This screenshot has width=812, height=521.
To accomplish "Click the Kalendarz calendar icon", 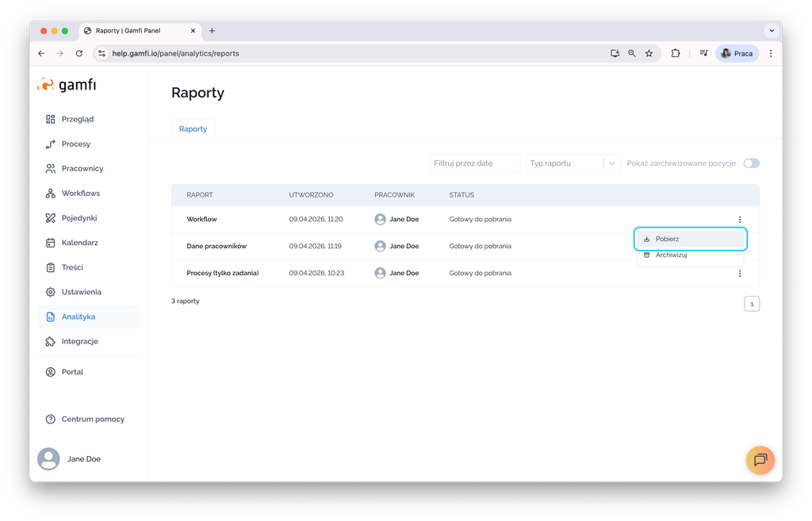I will [x=51, y=243].
